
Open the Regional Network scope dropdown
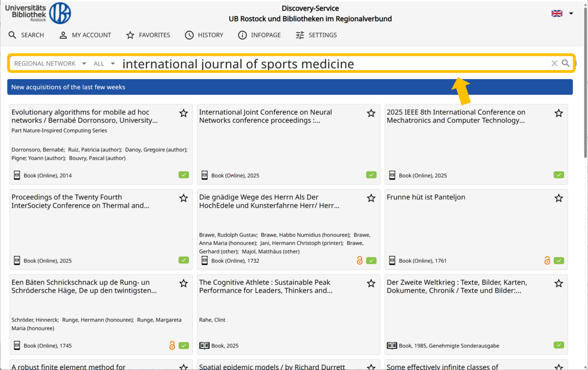click(50, 64)
